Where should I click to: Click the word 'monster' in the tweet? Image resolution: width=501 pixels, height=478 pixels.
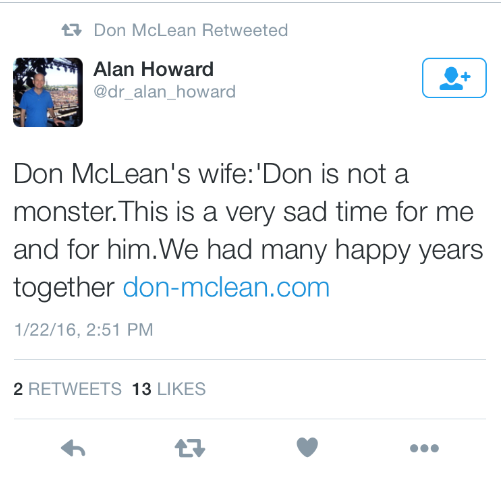point(63,212)
